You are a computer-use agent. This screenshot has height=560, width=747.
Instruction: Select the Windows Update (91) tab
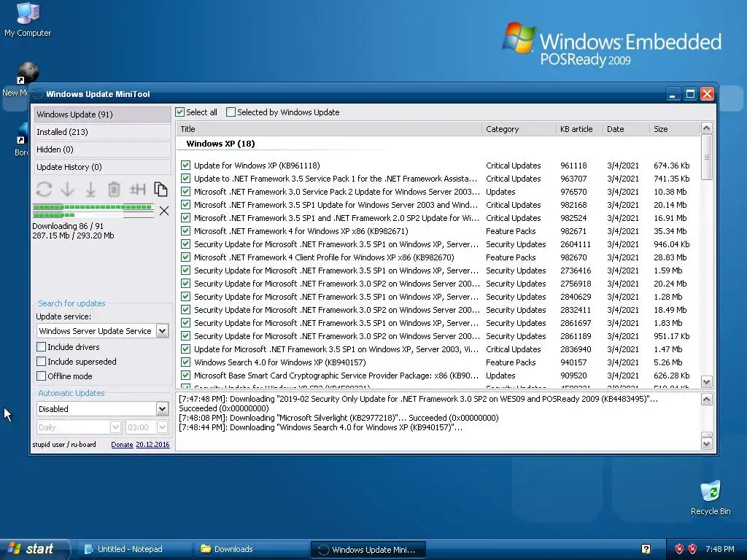click(x=102, y=114)
